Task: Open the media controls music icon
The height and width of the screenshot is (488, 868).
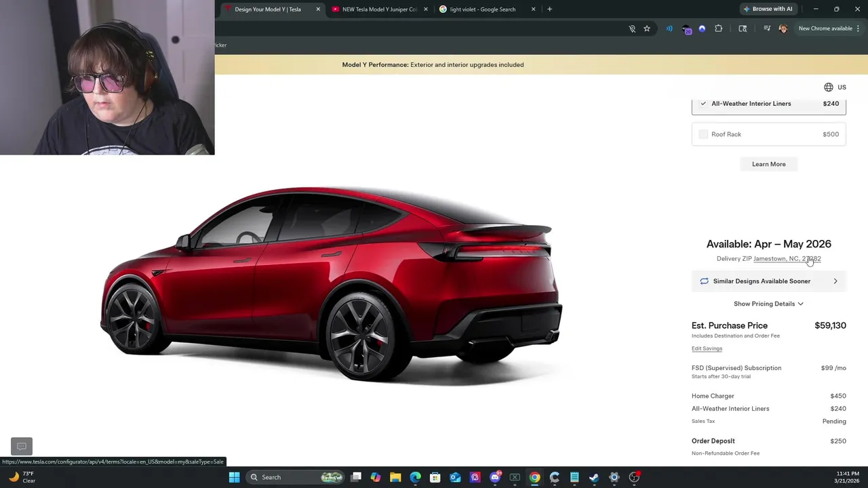Action: 767,28
